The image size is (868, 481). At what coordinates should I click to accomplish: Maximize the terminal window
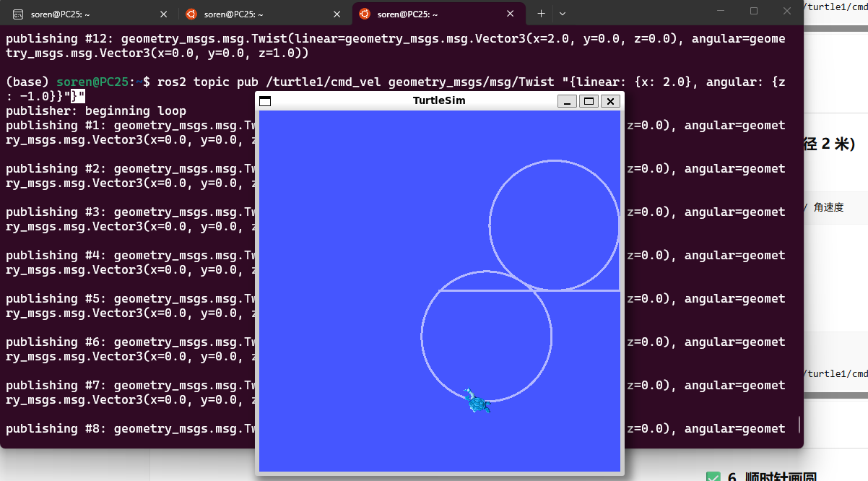[754, 11]
